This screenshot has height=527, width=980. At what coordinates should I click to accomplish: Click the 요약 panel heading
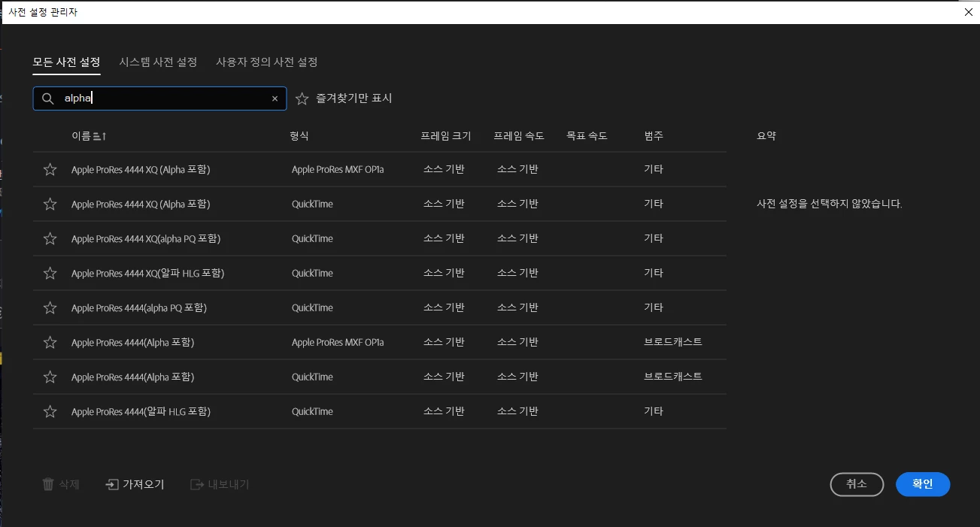click(766, 136)
